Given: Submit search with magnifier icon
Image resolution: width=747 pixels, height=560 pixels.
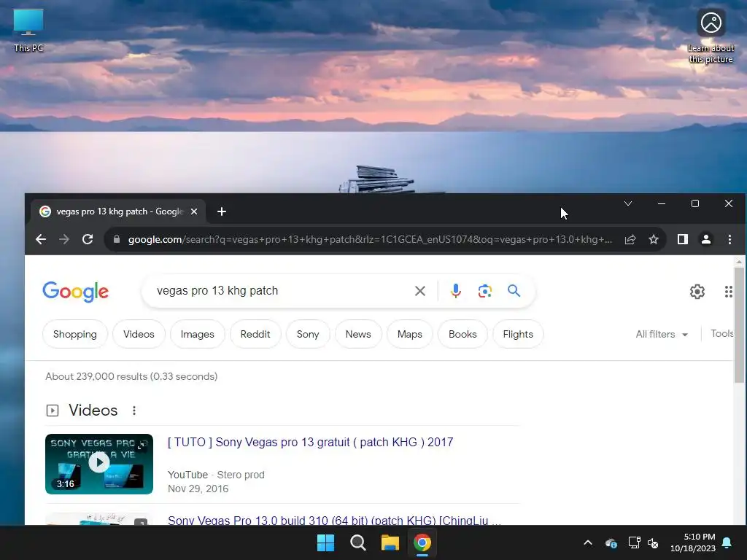Looking at the screenshot, I should 514,290.
